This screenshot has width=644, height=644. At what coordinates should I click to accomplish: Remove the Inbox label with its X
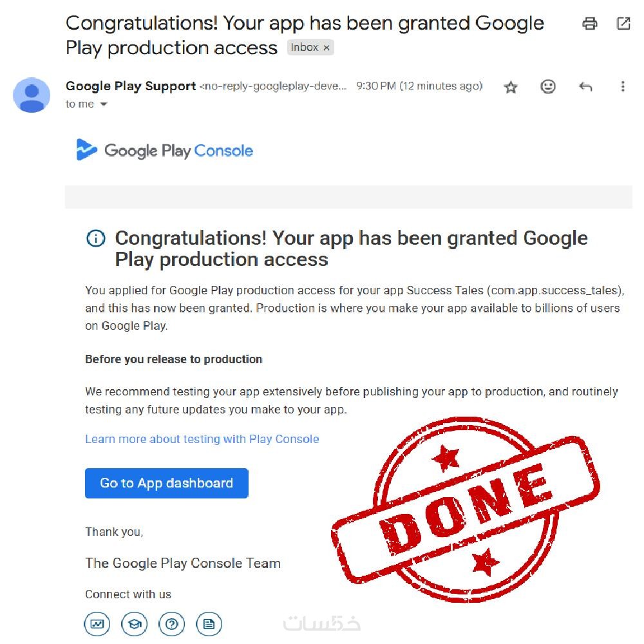pyautogui.click(x=327, y=48)
